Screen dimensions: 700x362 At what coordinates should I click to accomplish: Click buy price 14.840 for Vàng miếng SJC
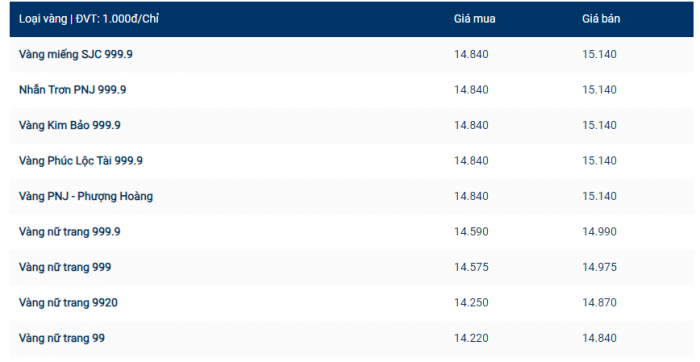coord(471,54)
